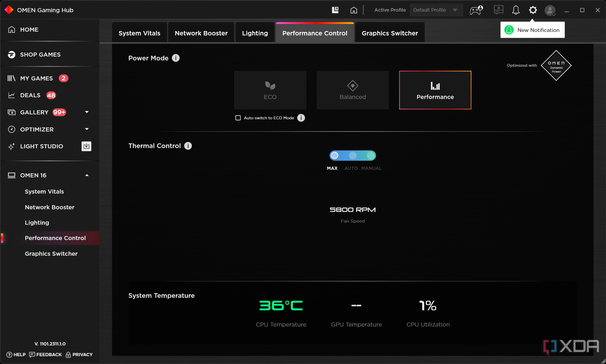Click the Thermal Control info icon

pyautogui.click(x=188, y=146)
